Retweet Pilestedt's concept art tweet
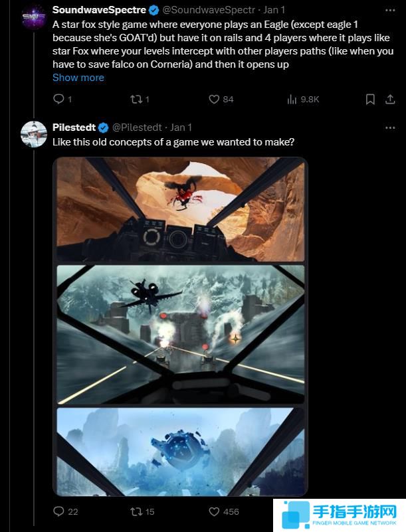Screen dimensions: 406x532 coord(136,511)
